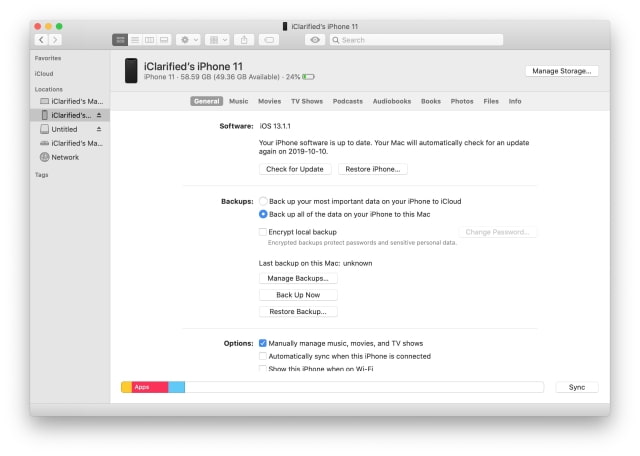Viewport: 640px width, 456px height.
Task: Select the Untitled disk in sidebar
Action: [x=70, y=129]
